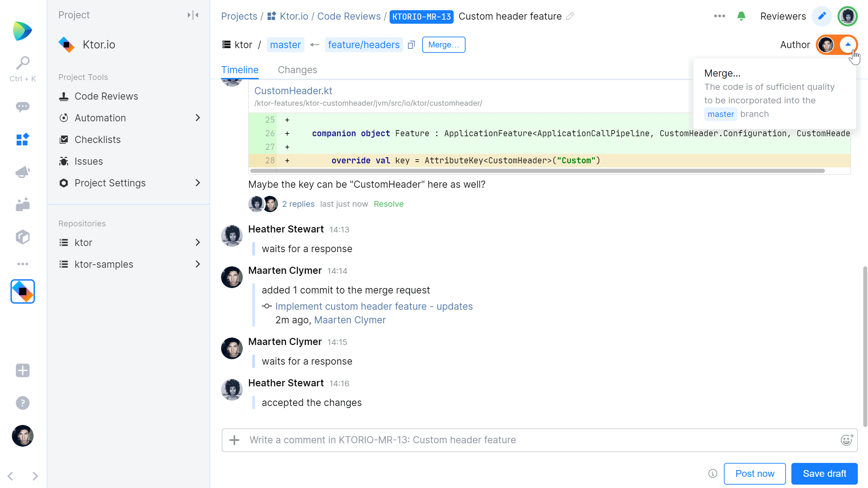Click the copy branch name icon

411,45
